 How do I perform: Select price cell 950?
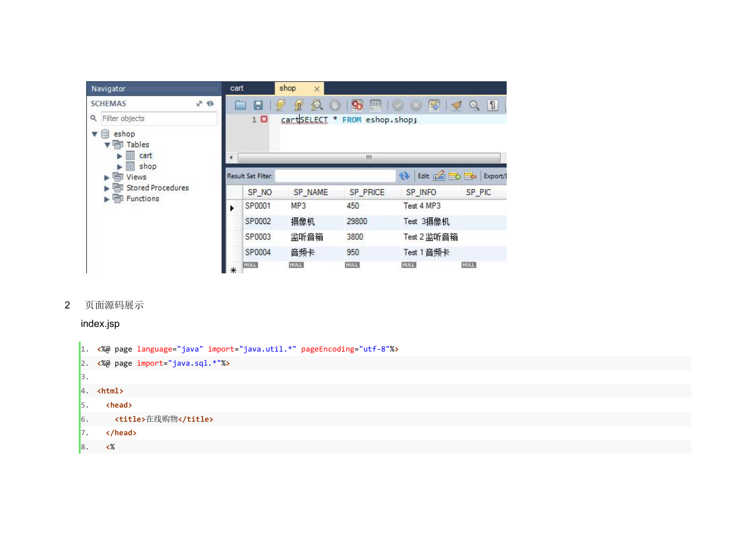point(353,252)
